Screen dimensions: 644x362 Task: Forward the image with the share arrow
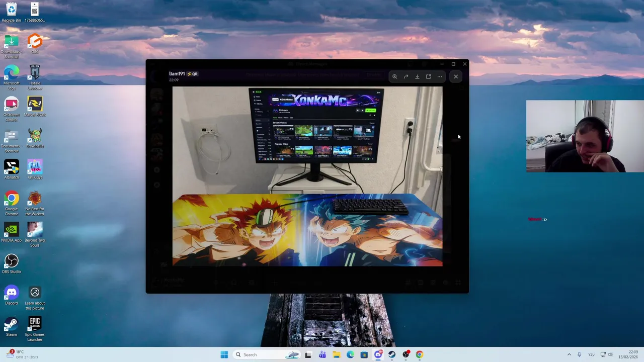(x=406, y=76)
